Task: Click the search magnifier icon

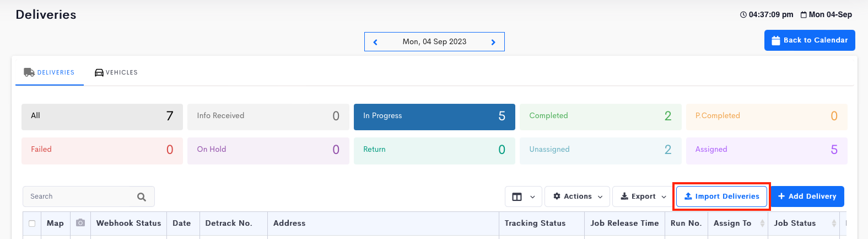Action: (142, 196)
